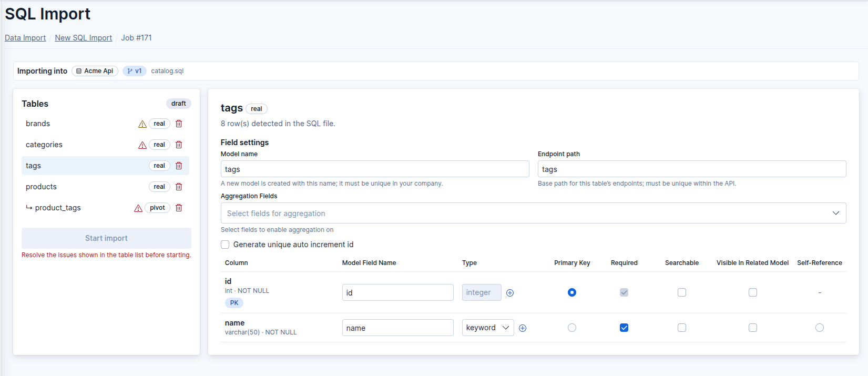Viewport: 868px width, 376px height.
Task: Open the New SQL Import breadcrumb link
Action: click(84, 38)
